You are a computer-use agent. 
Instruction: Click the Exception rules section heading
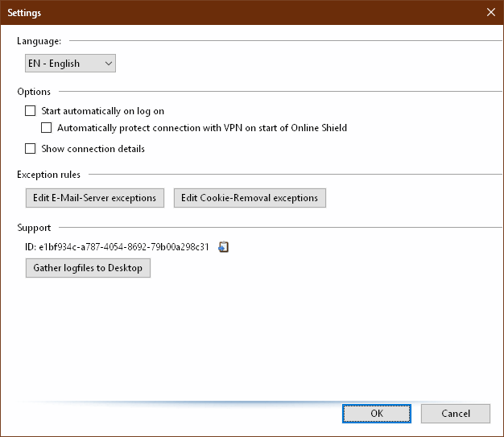(x=48, y=175)
